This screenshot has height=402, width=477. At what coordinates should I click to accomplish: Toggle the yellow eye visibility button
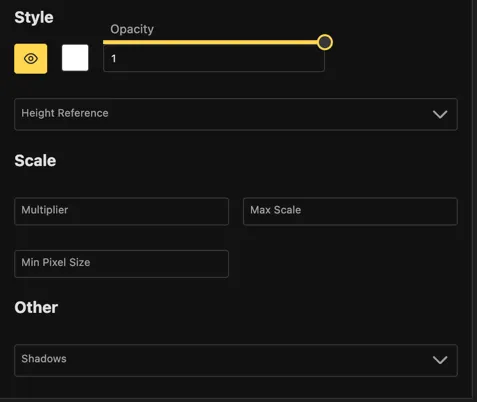[x=31, y=59]
